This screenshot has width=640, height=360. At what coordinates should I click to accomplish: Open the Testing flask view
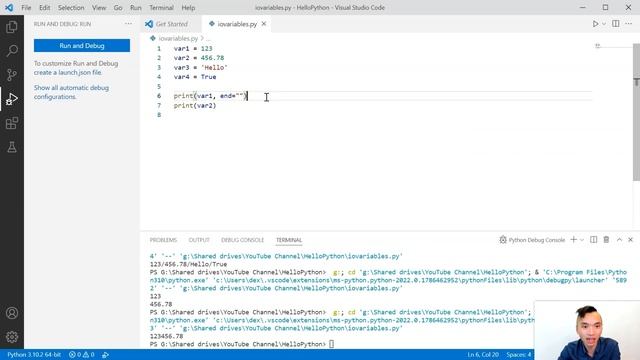pos(12,147)
